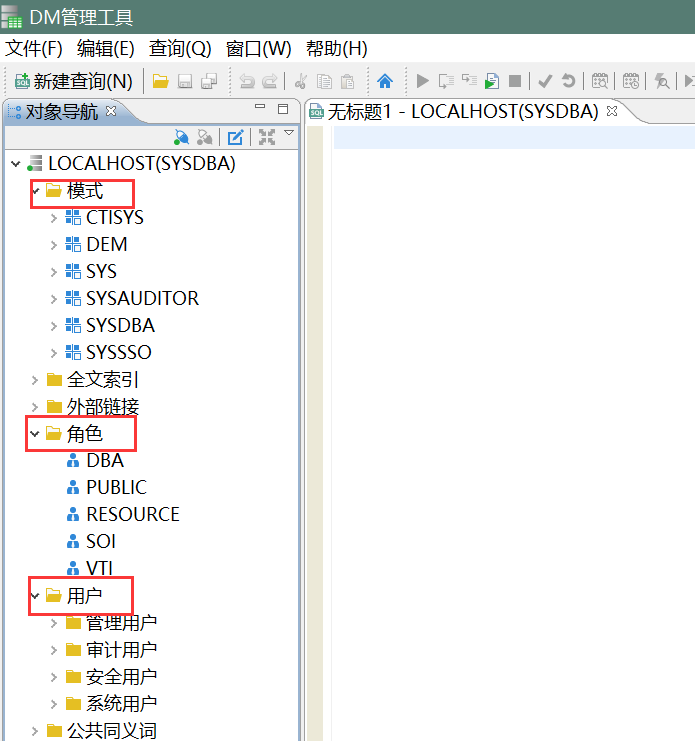695x741 pixels.
Task: Click the blue edit pencil icon in navigator
Action: 235,138
